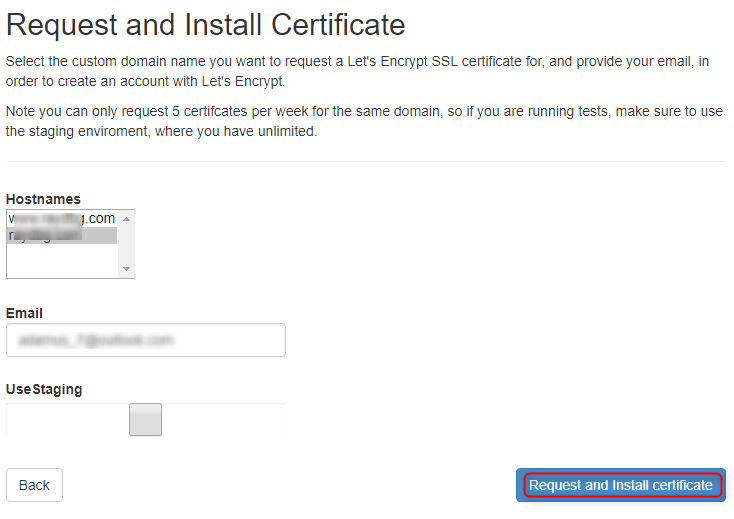Focus the Email input field
Screen dimensions: 734x519
tap(145, 340)
